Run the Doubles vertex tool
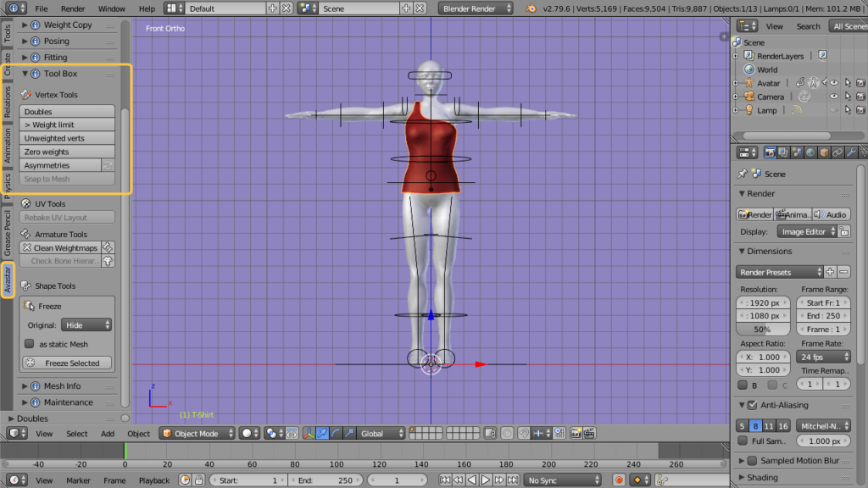Viewport: 868px width, 488px height. [66, 110]
